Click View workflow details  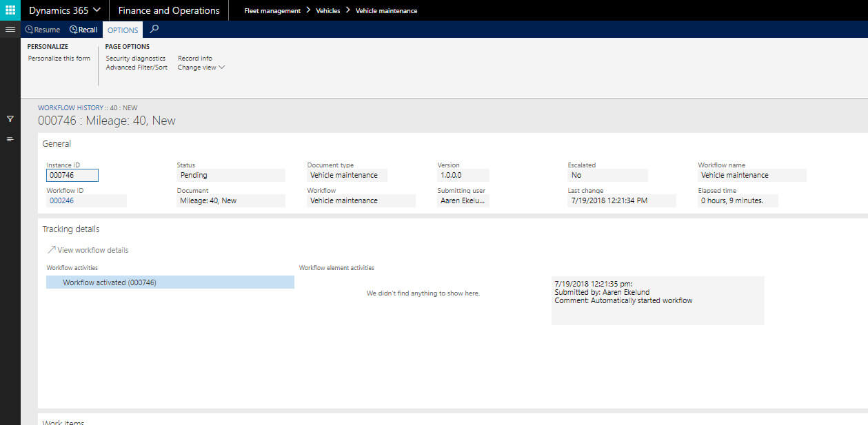click(x=88, y=250)
